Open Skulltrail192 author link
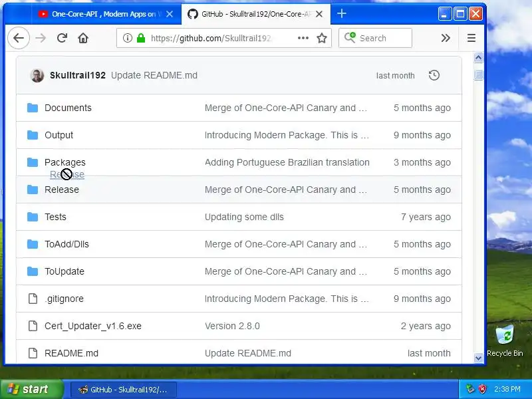 [x=78, y=75]
